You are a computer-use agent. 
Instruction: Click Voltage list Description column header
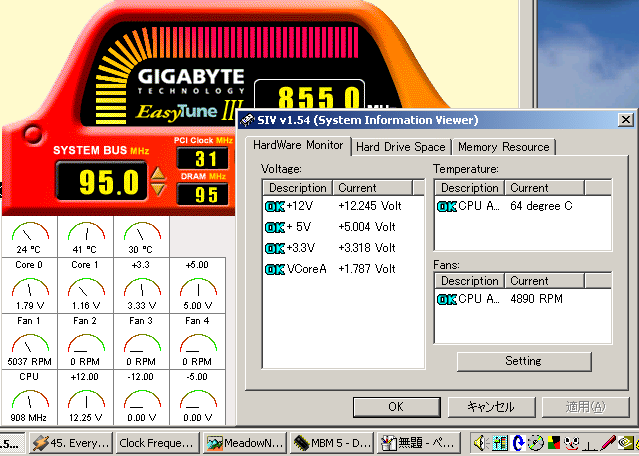[x=298, y=188]
